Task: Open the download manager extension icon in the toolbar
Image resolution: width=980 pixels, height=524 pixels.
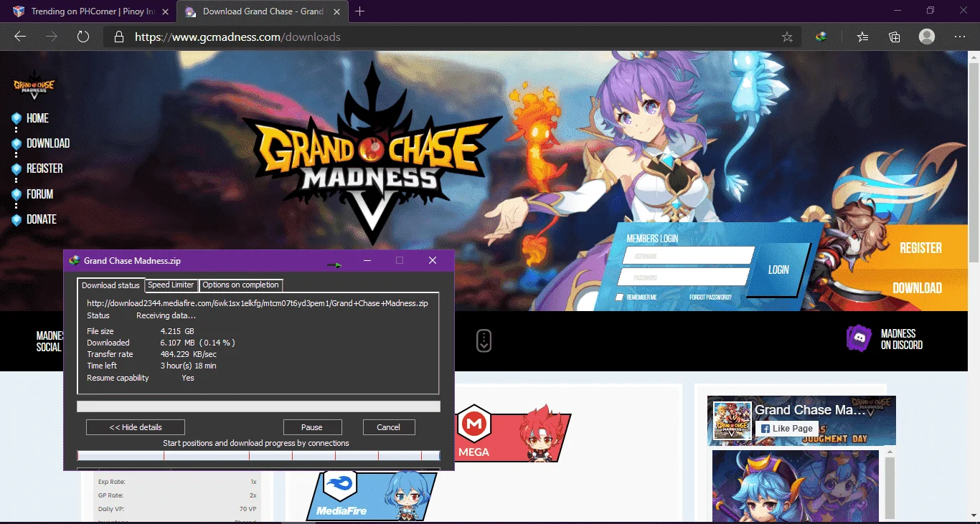Action: 821,37
